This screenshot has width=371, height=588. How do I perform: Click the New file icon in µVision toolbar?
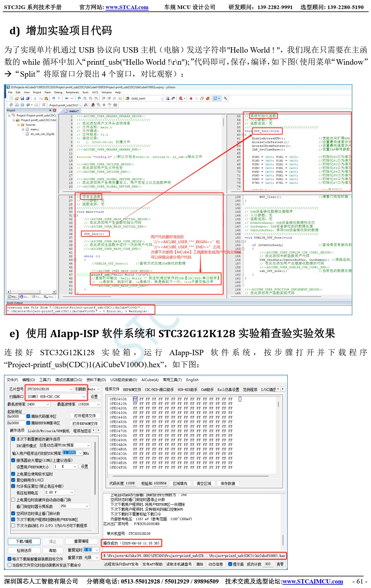(x=11, y=98)
